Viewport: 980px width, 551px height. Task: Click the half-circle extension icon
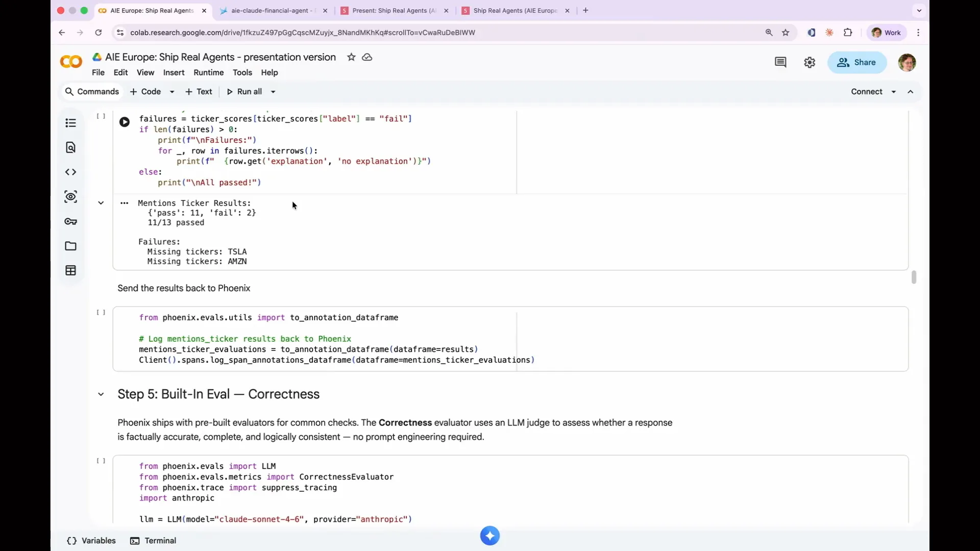(811, 33)
